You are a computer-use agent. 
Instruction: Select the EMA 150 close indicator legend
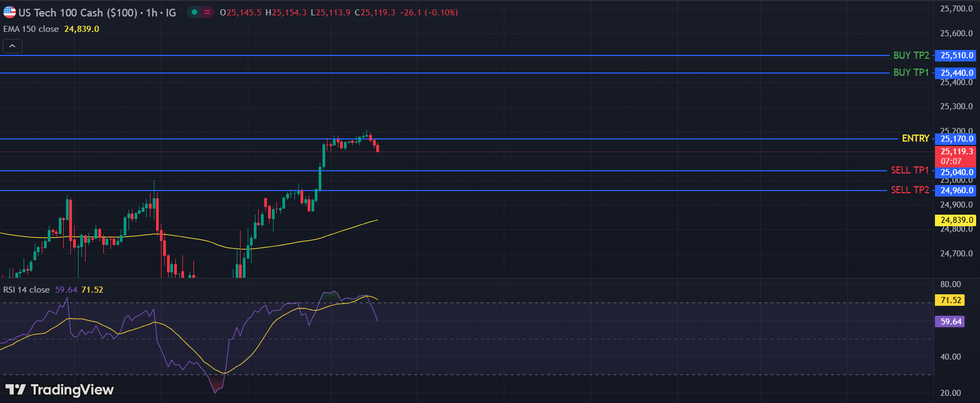(31, 29)
